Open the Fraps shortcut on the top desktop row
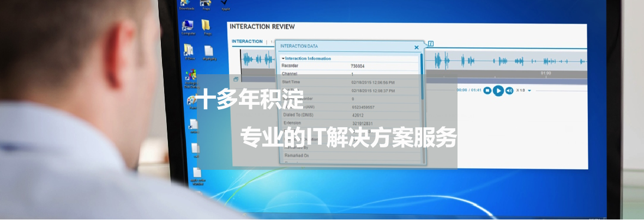The height and width of the screenshot is (220, 644). click(x=206, y=4)
